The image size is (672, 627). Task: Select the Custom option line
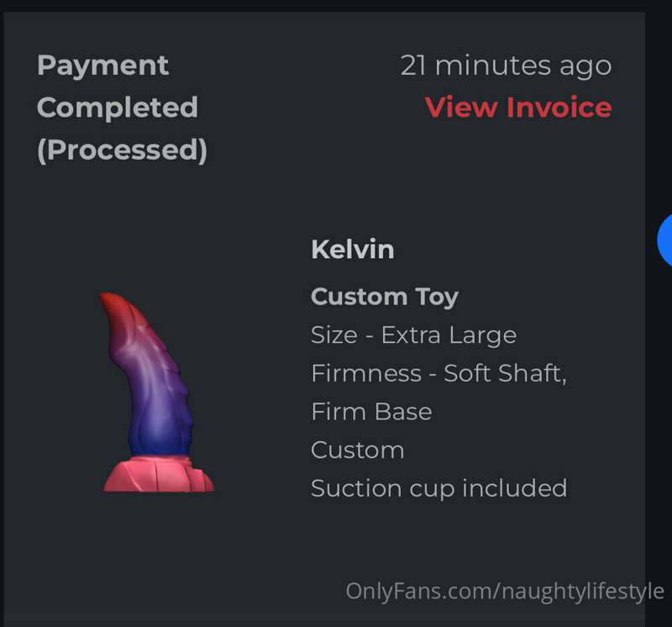[x=358, y=450]
